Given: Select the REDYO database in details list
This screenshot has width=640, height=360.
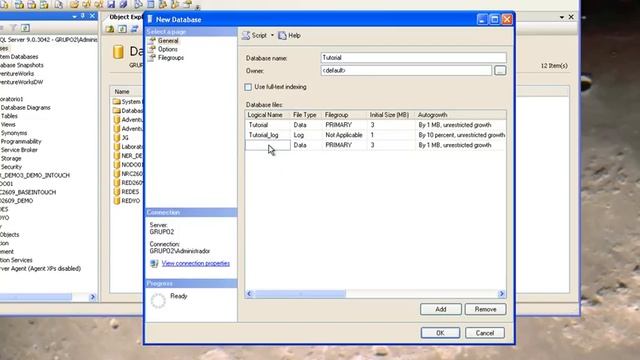Looking at the screenshot, I should pyautogui.click(x=127, y=200).
